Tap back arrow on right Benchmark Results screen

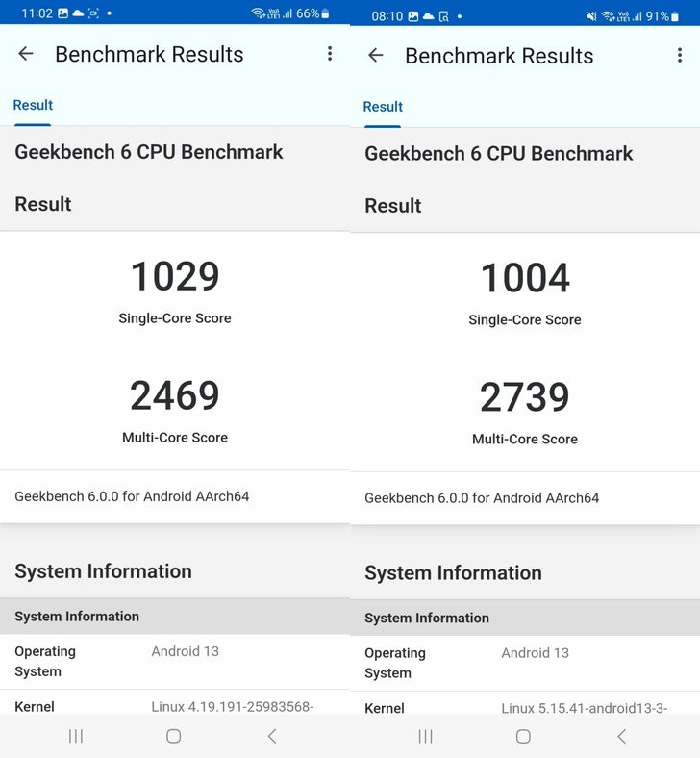[375, 55]
